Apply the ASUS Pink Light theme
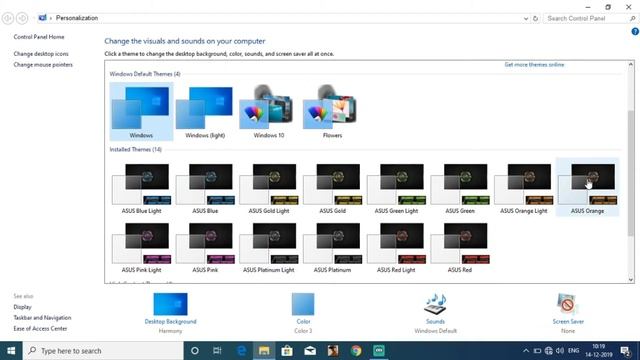The image size is (640, 360). click(x=141, y=247)
